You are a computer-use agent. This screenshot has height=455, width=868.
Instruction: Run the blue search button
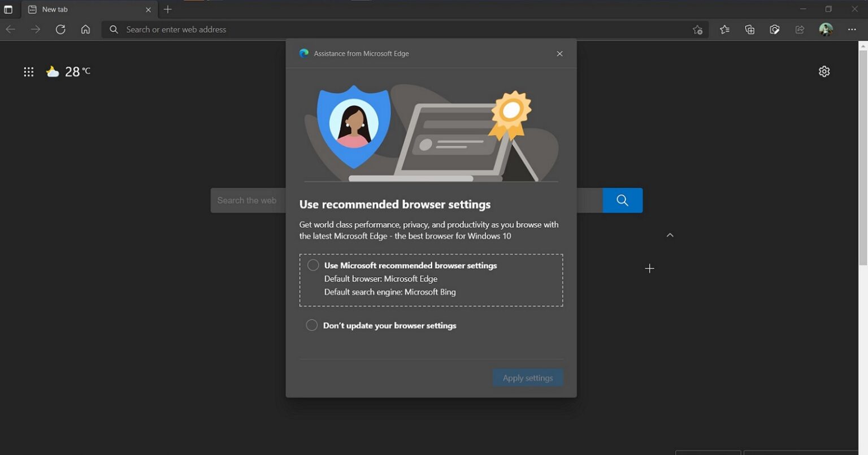622,200
